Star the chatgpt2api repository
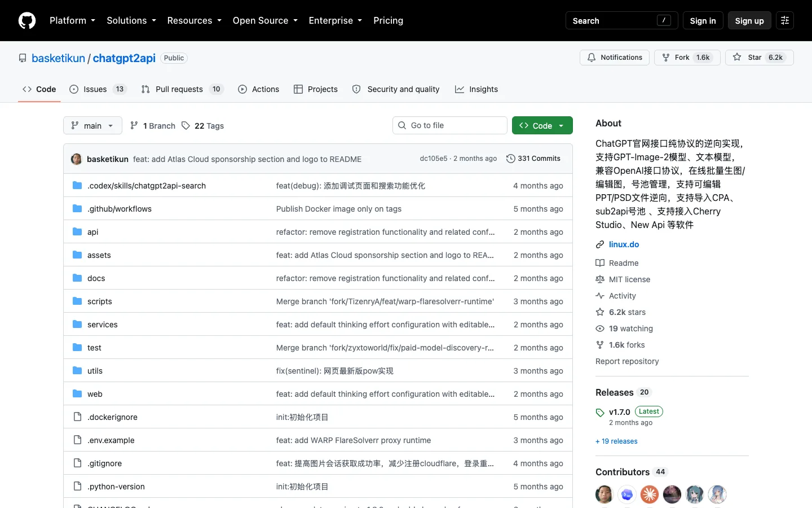The width and height of the screenshot is (812, 508). point(760,58)
